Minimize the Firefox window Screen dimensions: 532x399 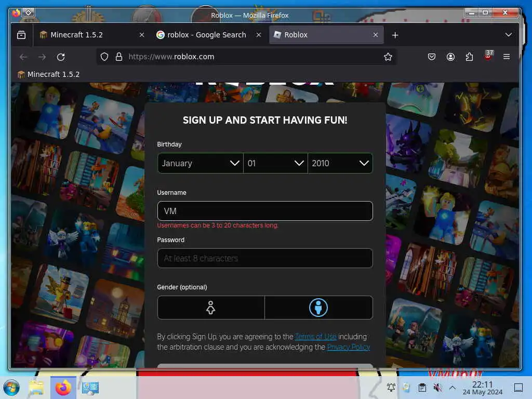click(x=472, y=13)
